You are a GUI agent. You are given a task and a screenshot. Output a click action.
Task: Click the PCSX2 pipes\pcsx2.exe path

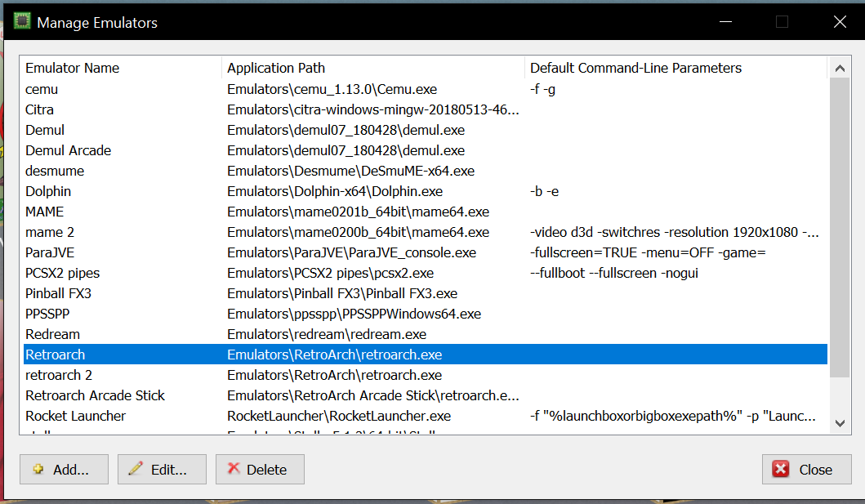click(x=331, y=273)
